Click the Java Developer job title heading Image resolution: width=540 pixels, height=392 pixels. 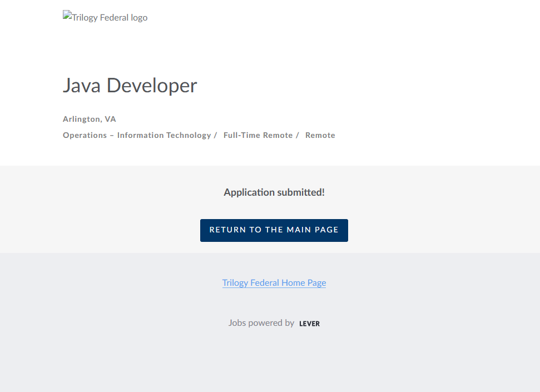(130, 86)
